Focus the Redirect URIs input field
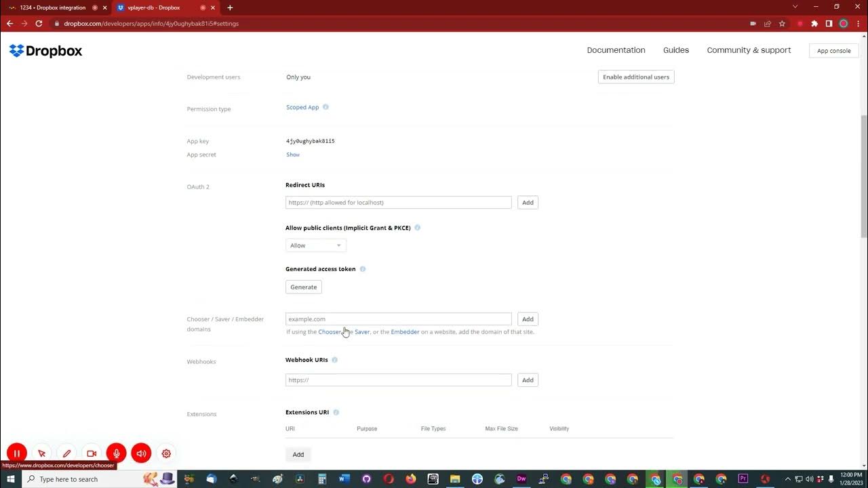The height and width of the screenshot is (488, 868). pyautogui.click(x=399, y=203)
